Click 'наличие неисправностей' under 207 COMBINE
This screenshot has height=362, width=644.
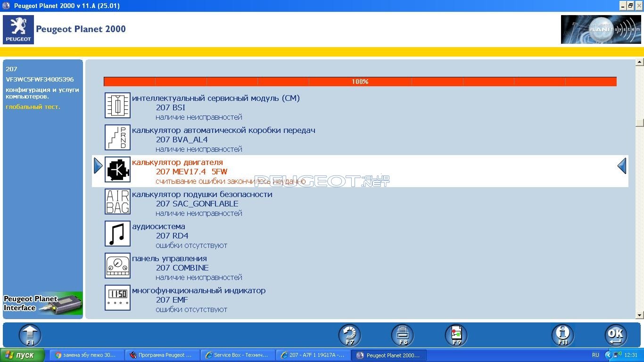(199, 278)
